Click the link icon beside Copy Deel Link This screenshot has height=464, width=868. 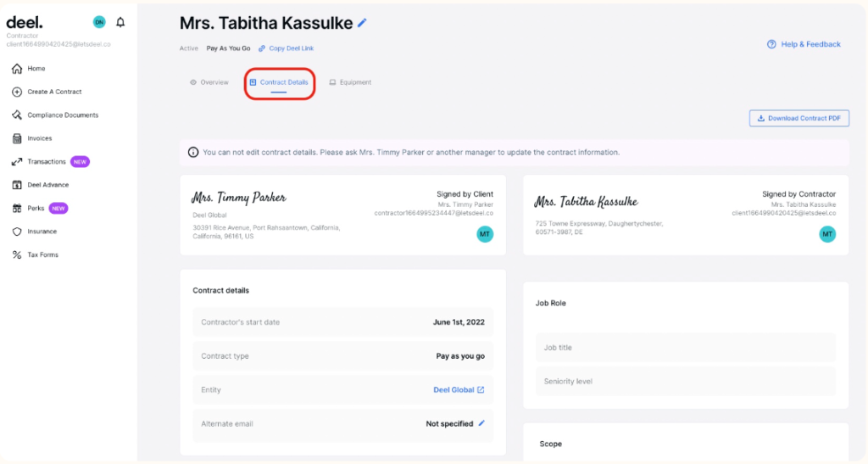coord(262,48)
